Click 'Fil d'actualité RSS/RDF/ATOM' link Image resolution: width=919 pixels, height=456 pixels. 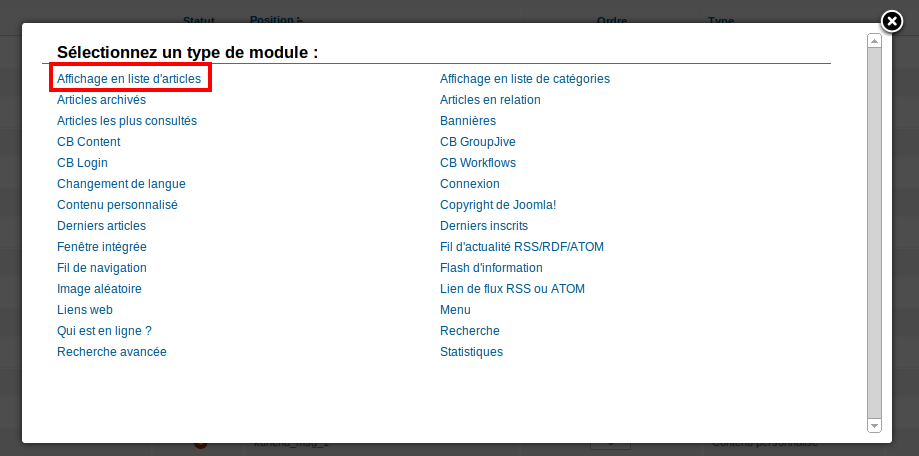[x=522, y=247]
